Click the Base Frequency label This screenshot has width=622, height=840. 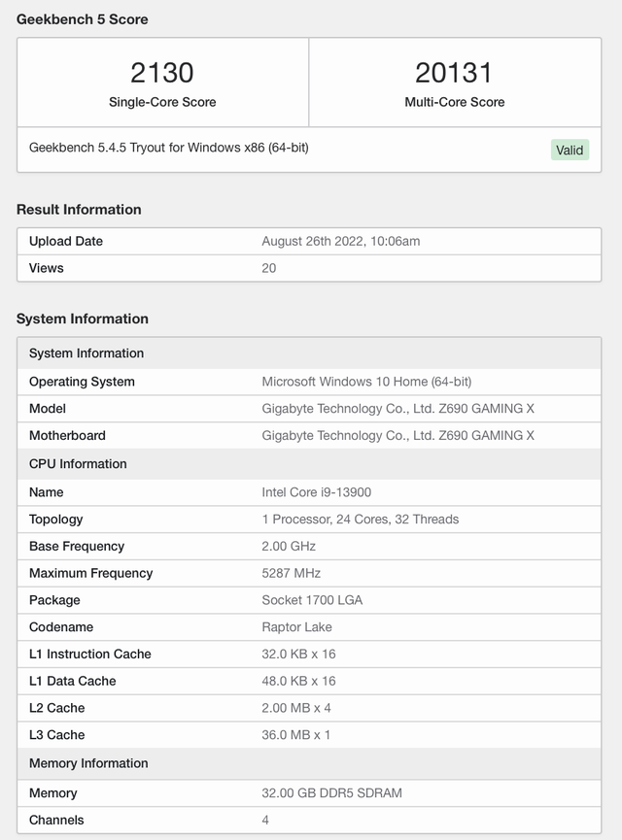pyautogui.click(x=77, y=546)
